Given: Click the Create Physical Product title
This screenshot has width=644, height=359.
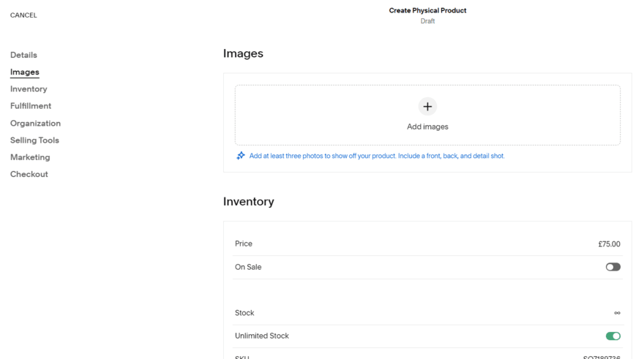Looking at the screenshot, I should pyautogui.click(x=427, y=11).
